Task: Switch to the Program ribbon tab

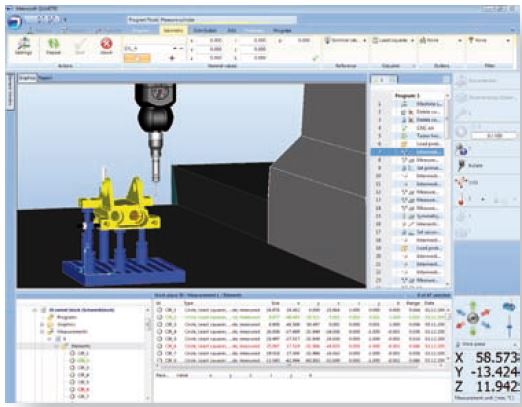Action: point(282,31)
